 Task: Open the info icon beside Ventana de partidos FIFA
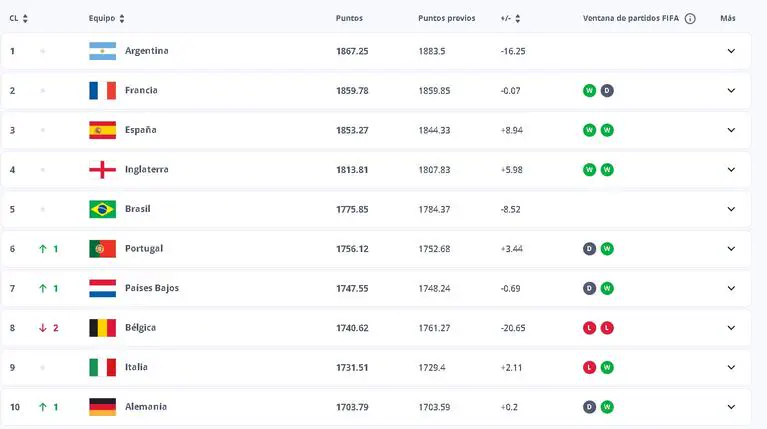click(x=690, y=19)
